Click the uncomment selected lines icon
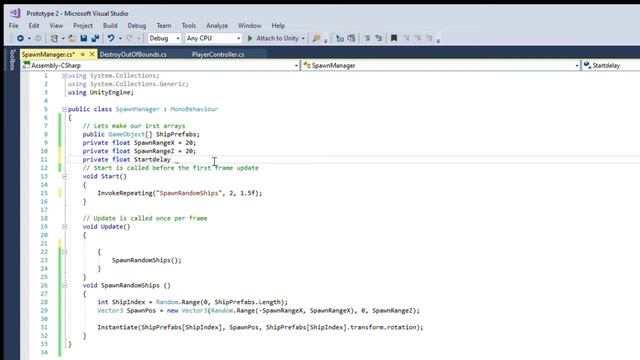Viewport: 640px width, 360px height. click(x=378, y=38)
